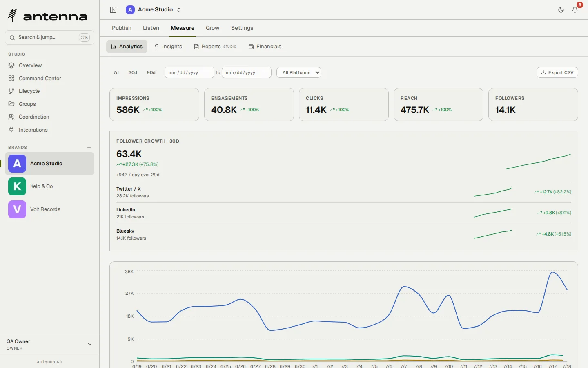The width and height of the screenshot is (588, 368).
Task: Click the 63.4K follower growth total
Action: tap(129, 154)
